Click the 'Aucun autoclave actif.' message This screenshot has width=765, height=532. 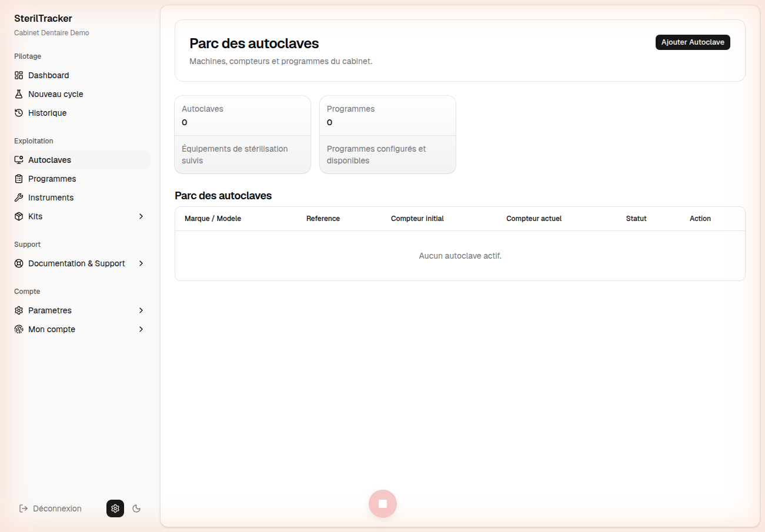[460, 256]
